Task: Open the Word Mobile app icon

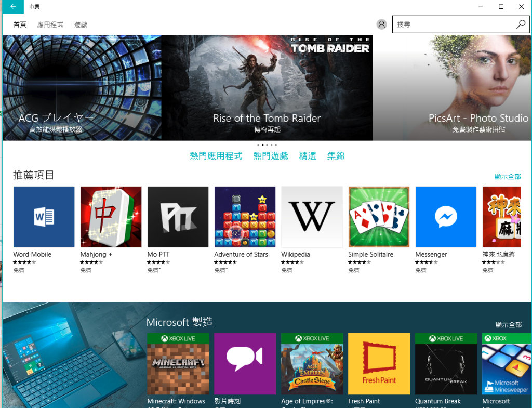Action: 44,217
